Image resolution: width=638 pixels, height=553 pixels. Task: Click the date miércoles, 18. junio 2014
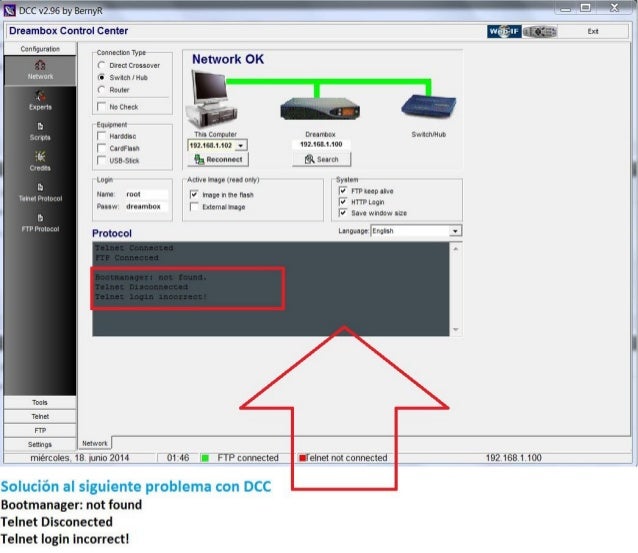(x=80, y=458)
